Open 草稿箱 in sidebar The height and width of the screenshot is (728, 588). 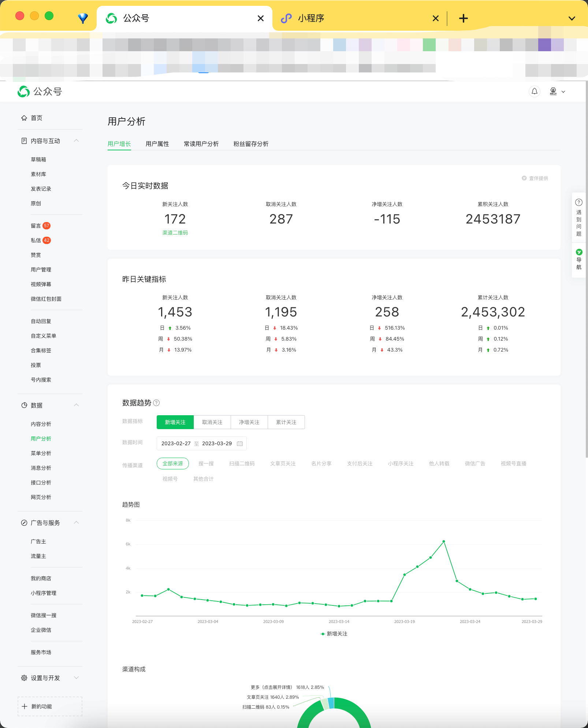point(38,160)
